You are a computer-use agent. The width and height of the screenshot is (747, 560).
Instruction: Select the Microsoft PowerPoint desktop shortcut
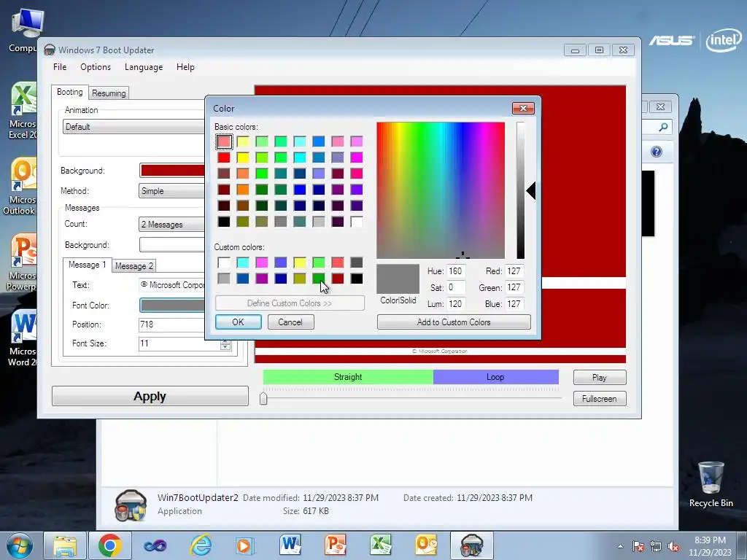click(21, 262)
